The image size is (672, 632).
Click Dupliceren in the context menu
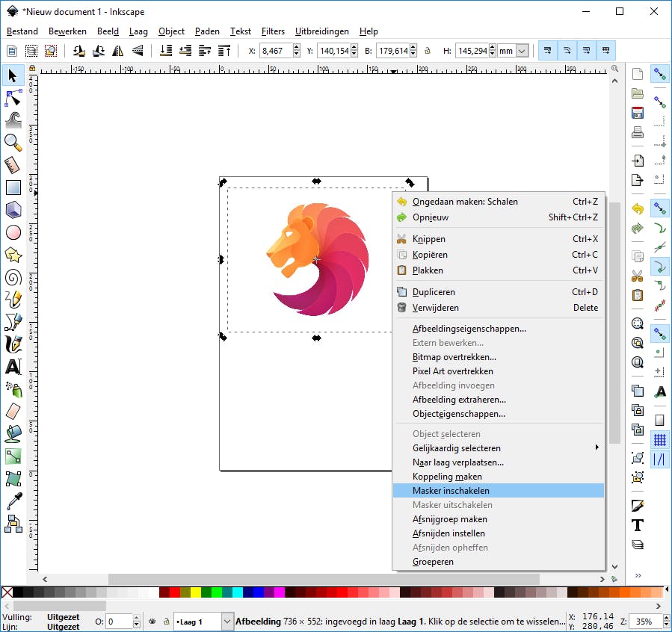click(x=434, y=292)
